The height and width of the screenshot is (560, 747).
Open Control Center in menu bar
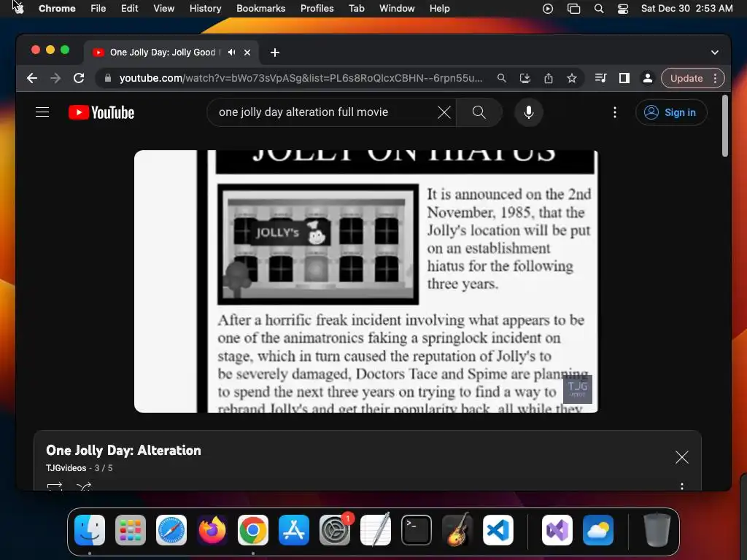[623, 8]
